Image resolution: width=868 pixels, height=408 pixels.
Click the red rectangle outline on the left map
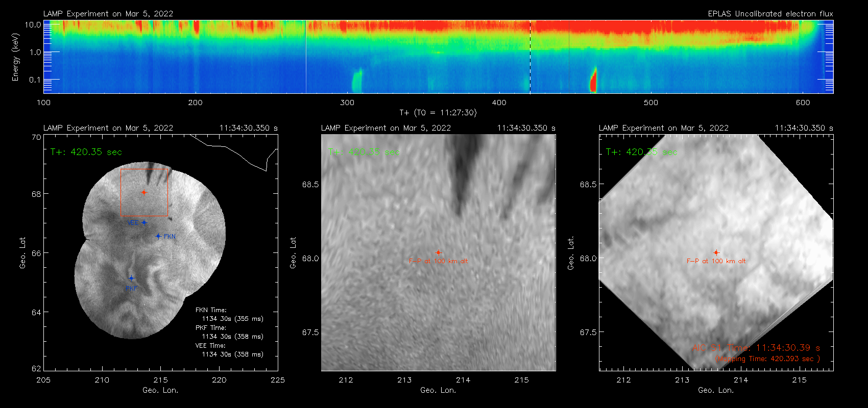pyautogui.click(x=144, y=192)
